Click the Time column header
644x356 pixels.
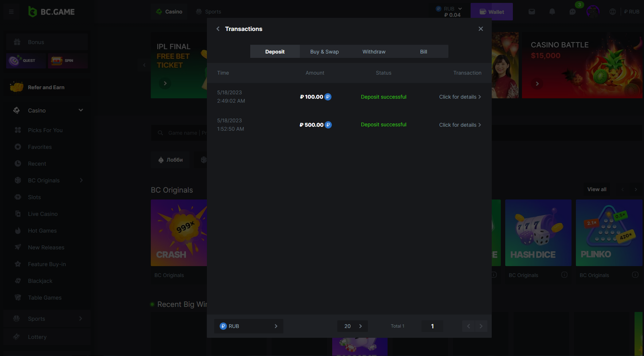223,73
